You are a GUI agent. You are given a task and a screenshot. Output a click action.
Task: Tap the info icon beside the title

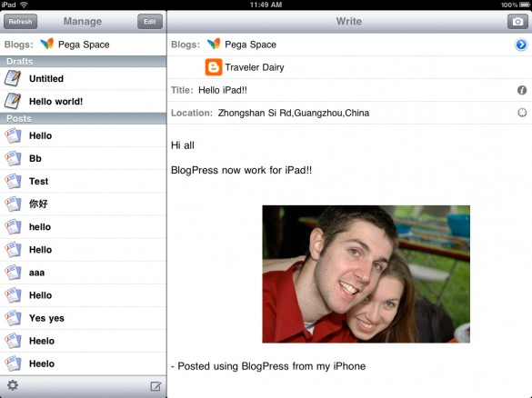click(x=522, y=90)
